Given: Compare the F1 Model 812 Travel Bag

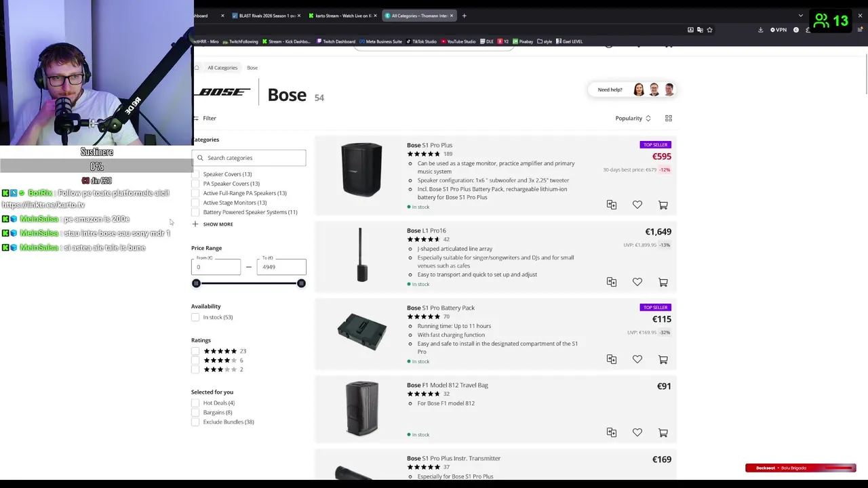Looking at the screenshot, I should pyautogui.click(x=612, y=432).
